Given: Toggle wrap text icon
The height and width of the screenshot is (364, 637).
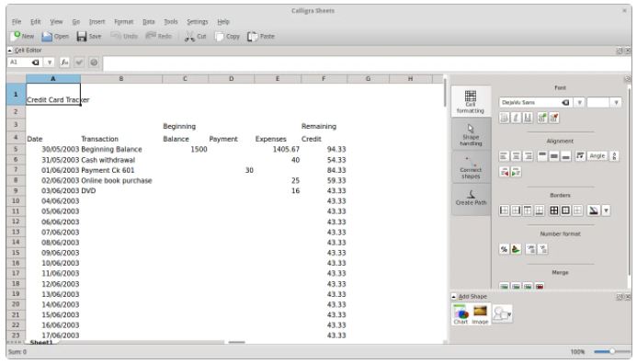Looking at the screenshot, I should click(x=581, y=156).
